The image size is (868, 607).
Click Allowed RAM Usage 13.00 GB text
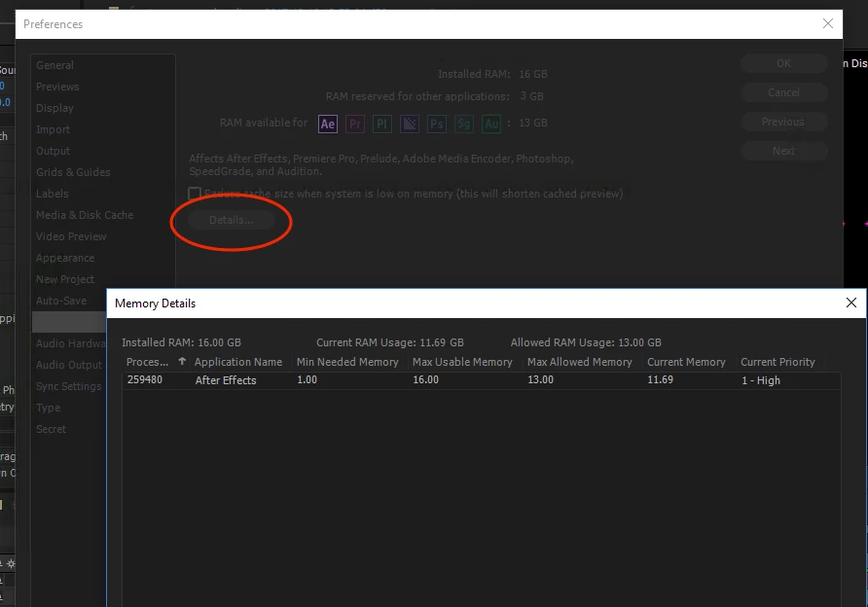[586, 342]
